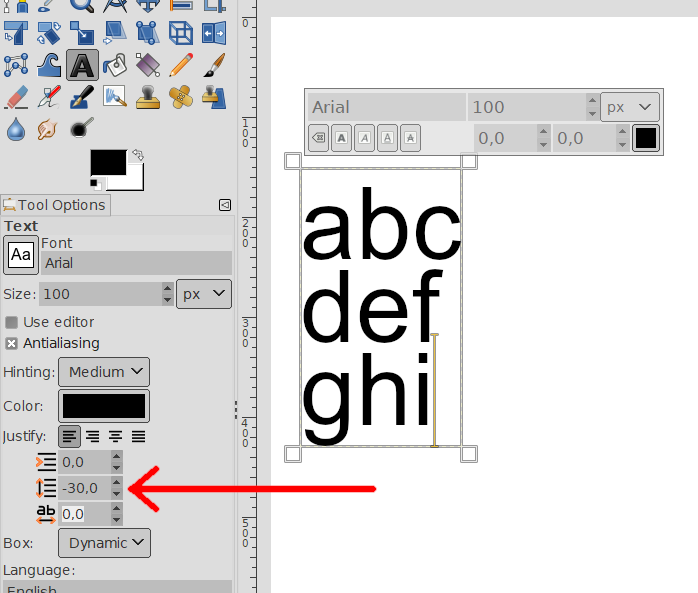698x593 pixels.
Task: Select the Ink tool
Action: [x=82, y=97]
